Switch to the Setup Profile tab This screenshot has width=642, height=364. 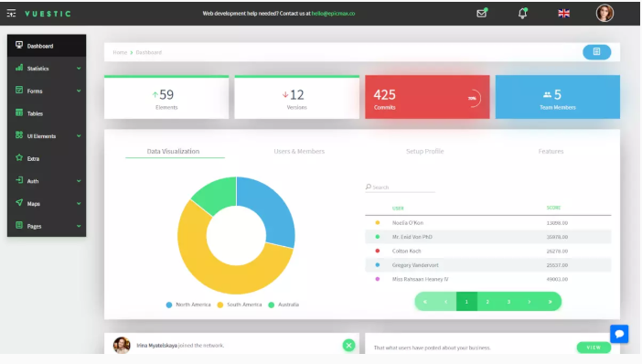[x=424, y=151]
